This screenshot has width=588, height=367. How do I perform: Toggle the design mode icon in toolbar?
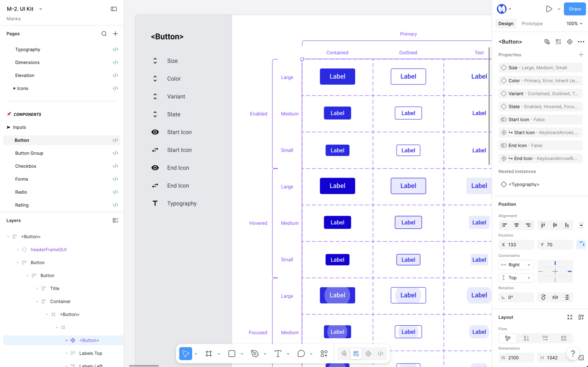click(356, 354)
